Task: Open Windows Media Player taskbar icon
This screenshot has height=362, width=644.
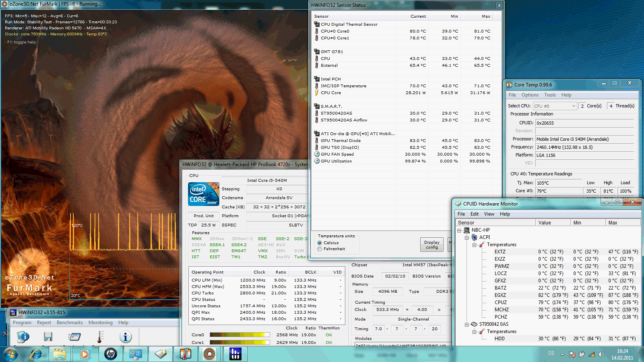Action: coord(85,354)
